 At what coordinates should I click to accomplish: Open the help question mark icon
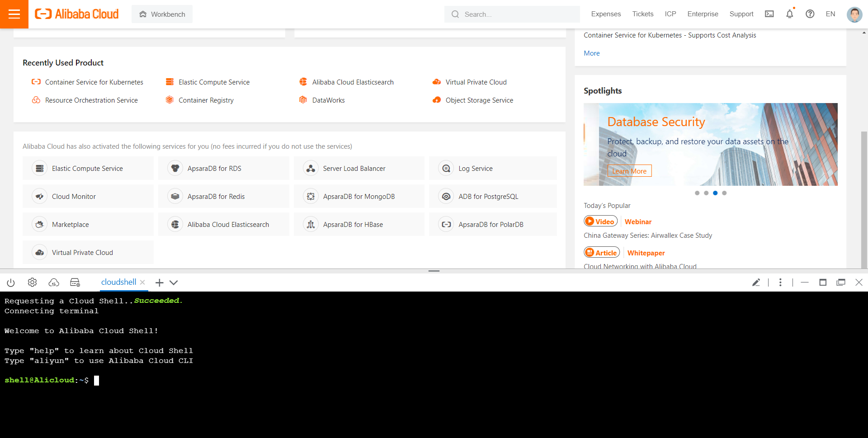click(810, 14)
